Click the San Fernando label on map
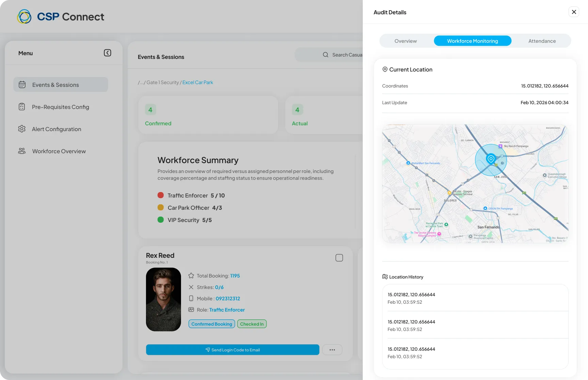The image size is (588, 380). [x=489, y=227]
